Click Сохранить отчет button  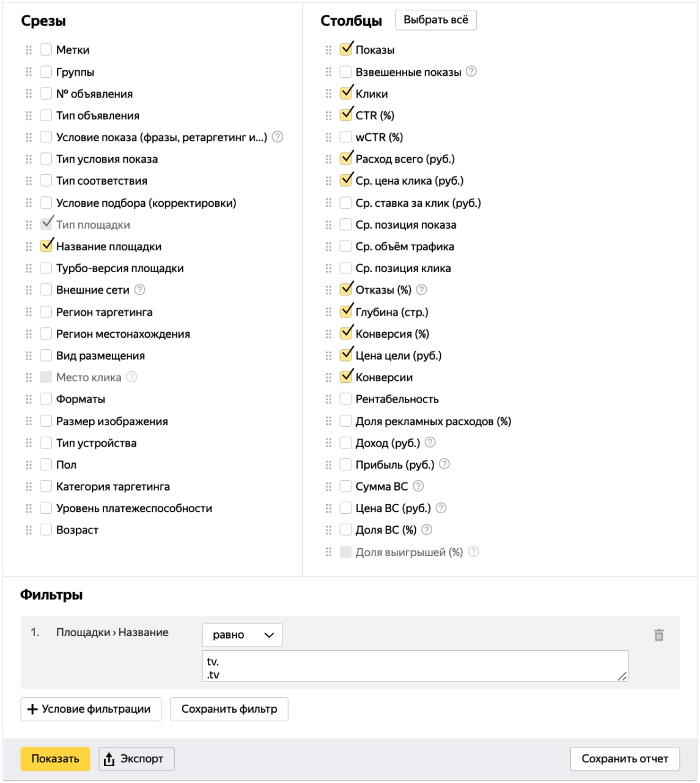(624, 759)
